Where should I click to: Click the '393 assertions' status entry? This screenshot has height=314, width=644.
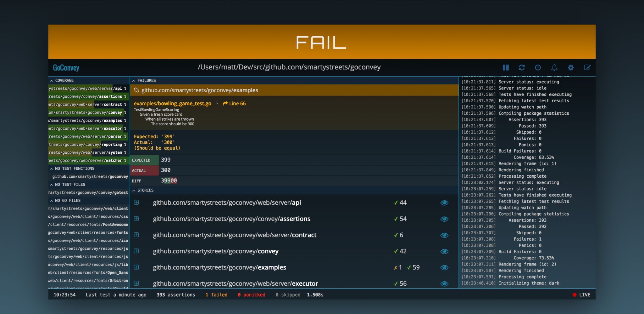[176, 295]
